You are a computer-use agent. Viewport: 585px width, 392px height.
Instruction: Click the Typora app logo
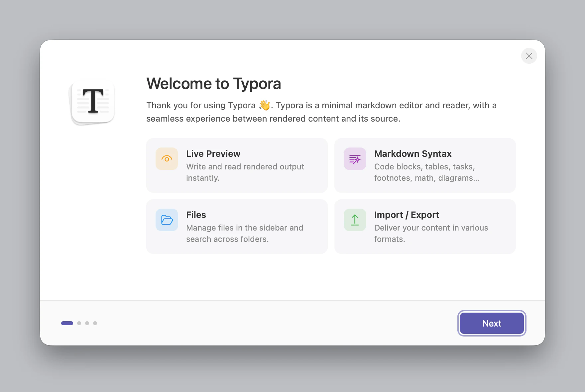point(93,103)
